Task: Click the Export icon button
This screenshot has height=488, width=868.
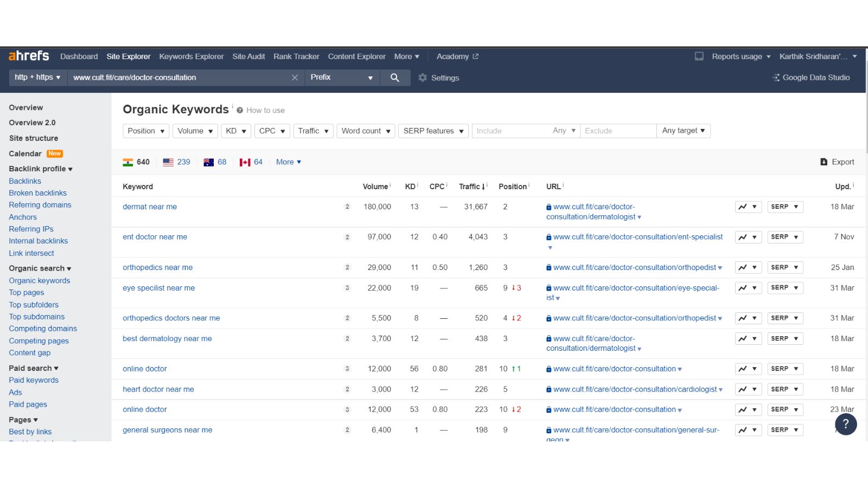Action: (837, 162)
